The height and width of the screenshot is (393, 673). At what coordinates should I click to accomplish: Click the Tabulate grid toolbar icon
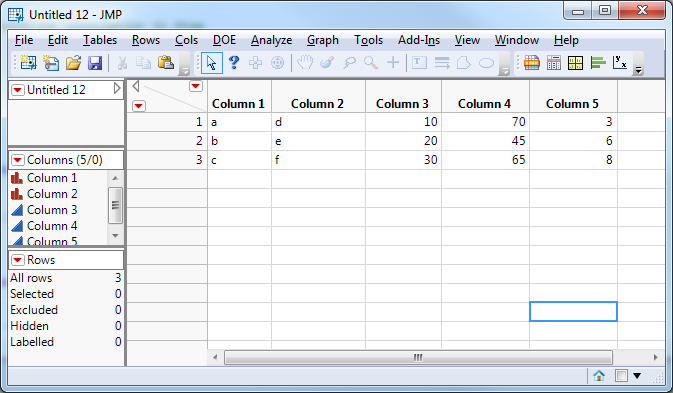575,63
